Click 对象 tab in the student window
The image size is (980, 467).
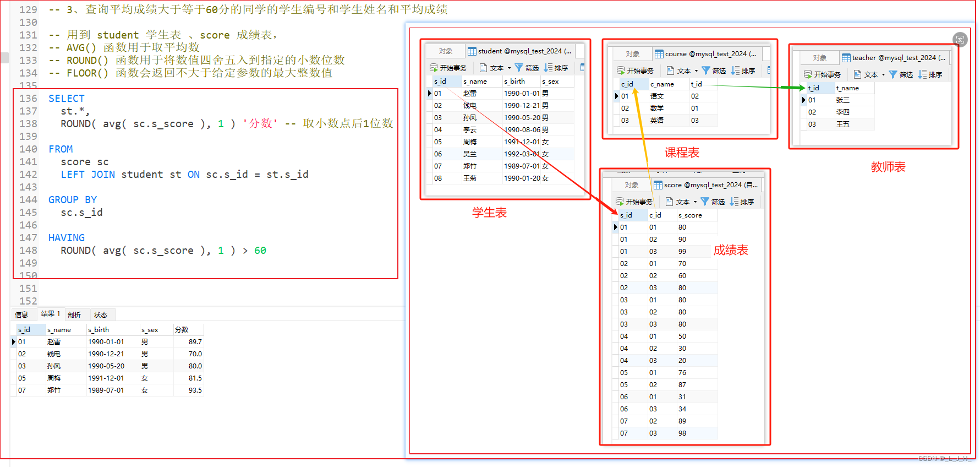[x=446, y=51]
